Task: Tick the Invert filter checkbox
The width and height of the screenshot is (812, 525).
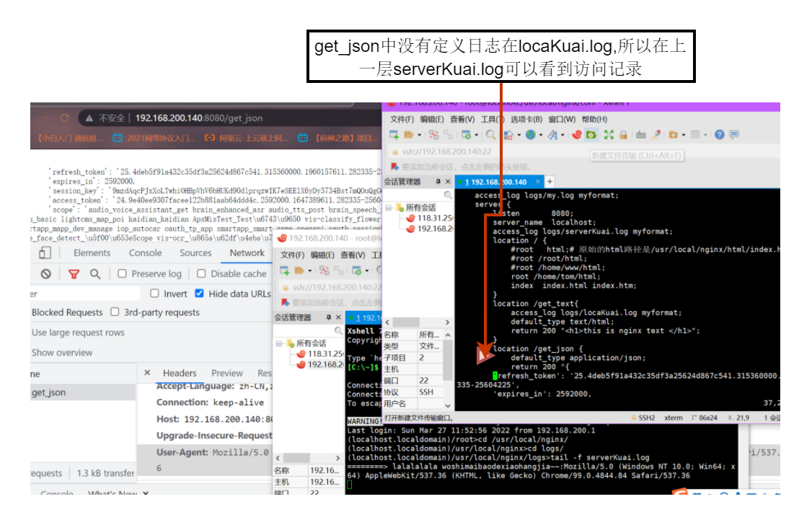Action: pyautogui.click(x=154, y=293)
